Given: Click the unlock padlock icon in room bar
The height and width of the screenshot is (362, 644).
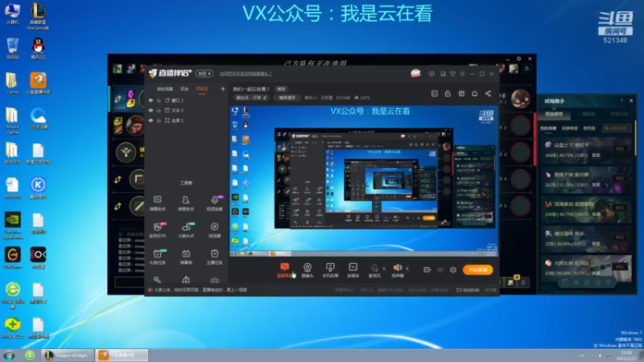Looking at the screenshot, I should [448, 93].
